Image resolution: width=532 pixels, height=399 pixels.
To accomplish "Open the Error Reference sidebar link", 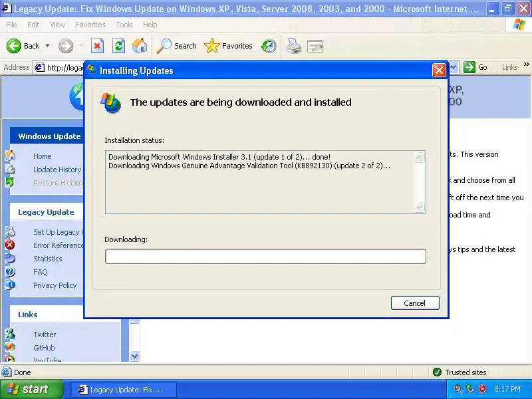I will click(58, 245).
